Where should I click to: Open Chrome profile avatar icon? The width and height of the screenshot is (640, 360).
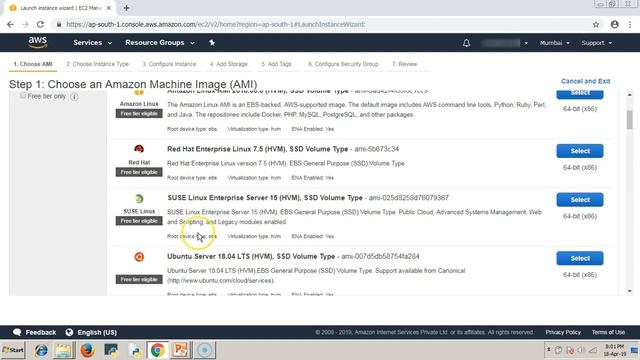coord(614,24)
